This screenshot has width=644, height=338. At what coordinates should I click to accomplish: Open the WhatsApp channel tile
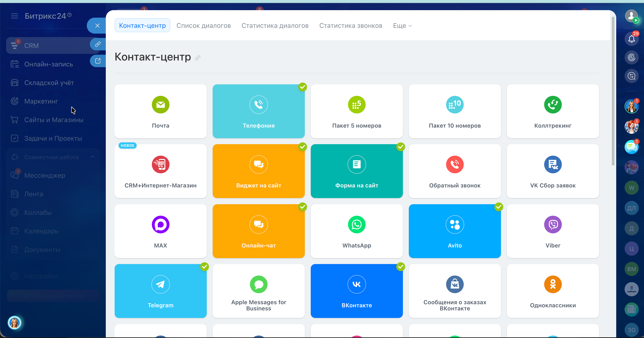coord(357,231)
